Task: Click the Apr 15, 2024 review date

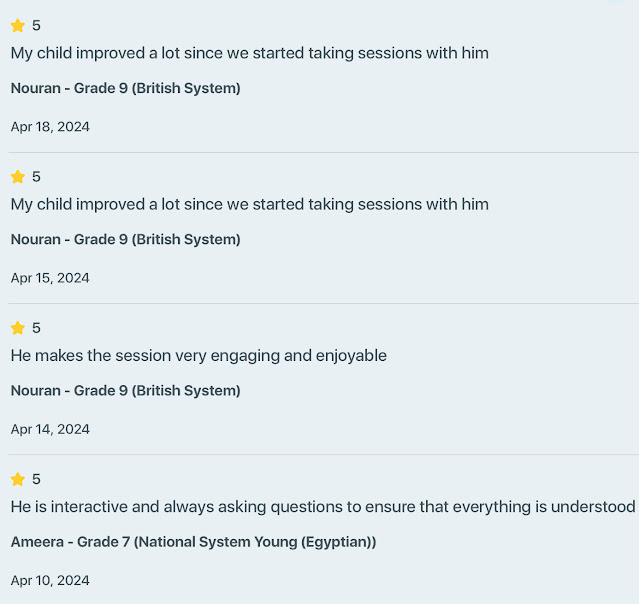Action: 50,278
